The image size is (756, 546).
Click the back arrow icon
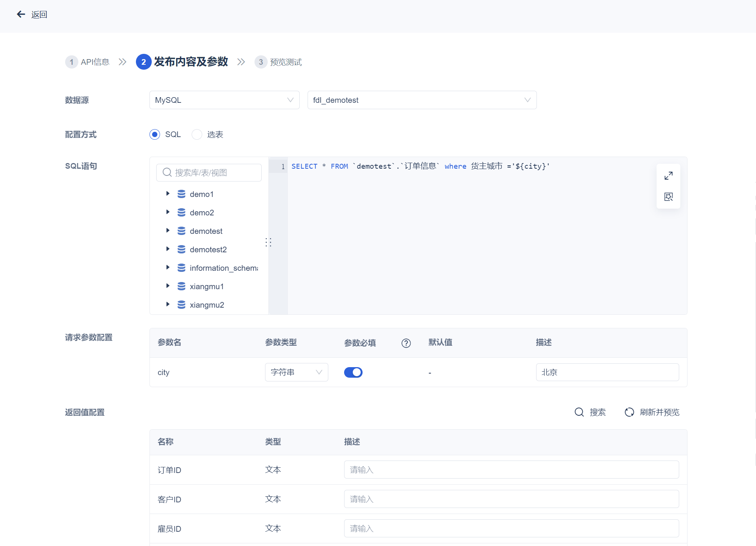[x=21, y=14]
